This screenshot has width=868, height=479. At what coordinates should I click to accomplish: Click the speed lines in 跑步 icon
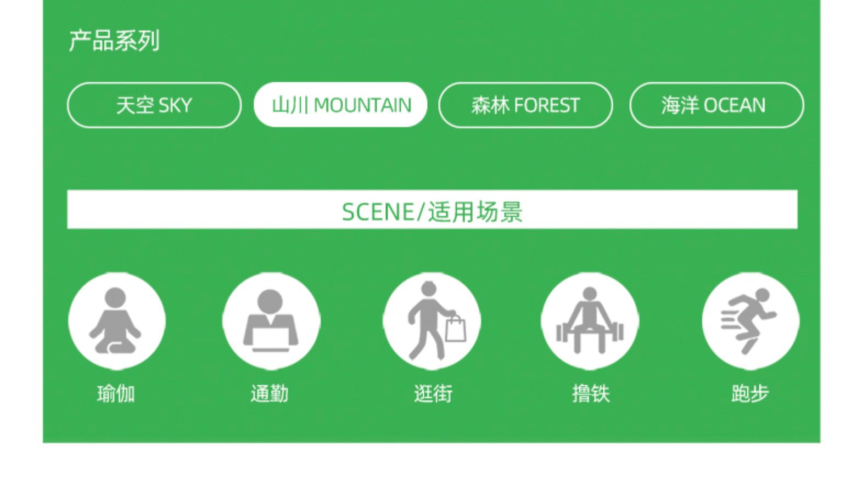(x=731, y=319)
